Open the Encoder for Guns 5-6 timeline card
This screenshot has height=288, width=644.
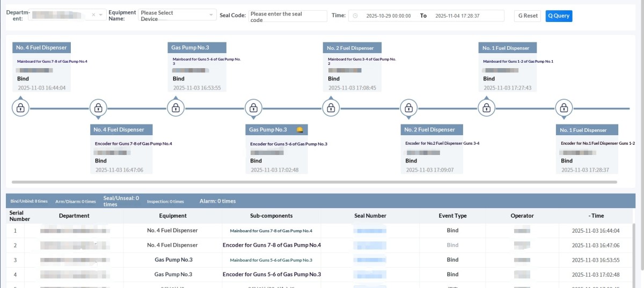click(277, 149)
